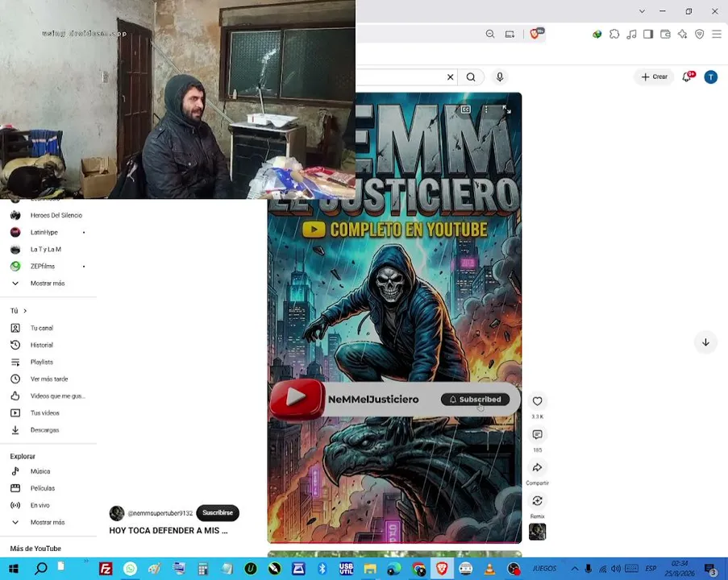
Task: Open the browser hamburger menu
Action: coord(717,35)
